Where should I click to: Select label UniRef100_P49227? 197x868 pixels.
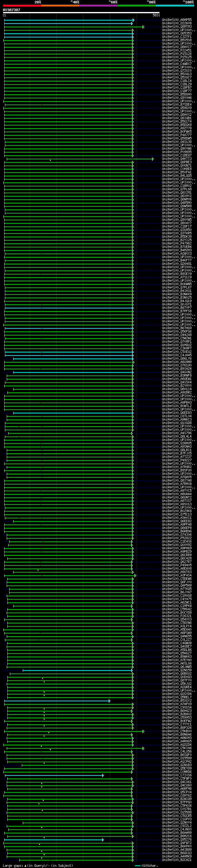[177, 460]
